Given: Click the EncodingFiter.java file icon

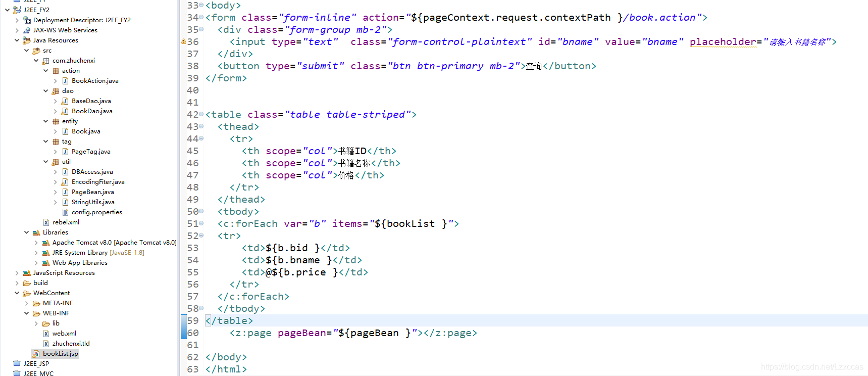Looking at the screenshot, I should (x=65, y=182).
